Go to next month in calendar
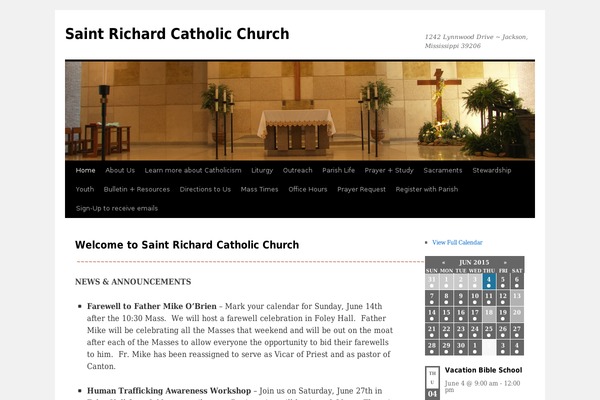 pos(505,263)
